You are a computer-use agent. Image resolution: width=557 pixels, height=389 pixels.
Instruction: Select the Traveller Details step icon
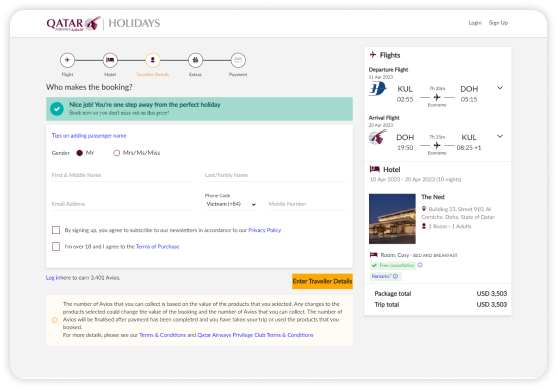pos(153,60)
